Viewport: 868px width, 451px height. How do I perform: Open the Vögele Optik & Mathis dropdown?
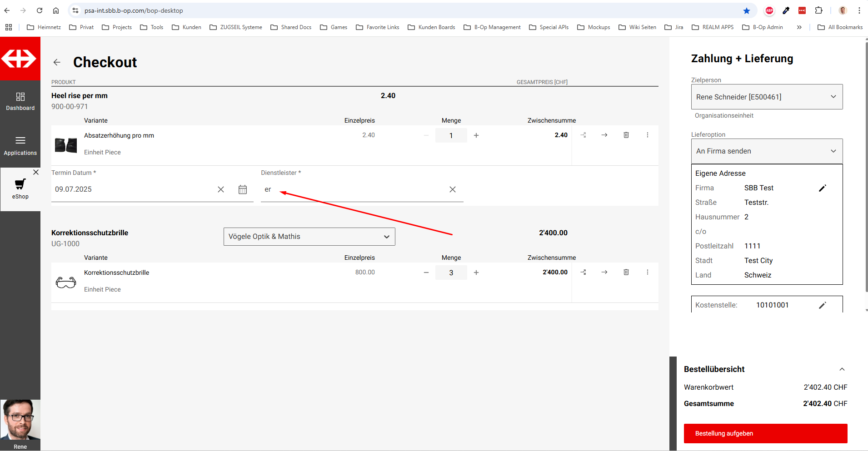point(309,237)
